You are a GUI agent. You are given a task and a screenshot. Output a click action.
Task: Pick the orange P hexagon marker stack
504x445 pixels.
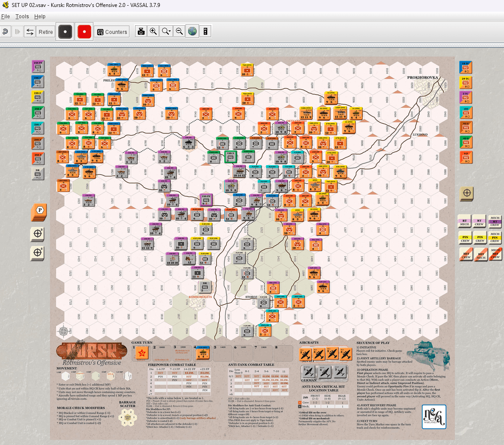(39, 211)
